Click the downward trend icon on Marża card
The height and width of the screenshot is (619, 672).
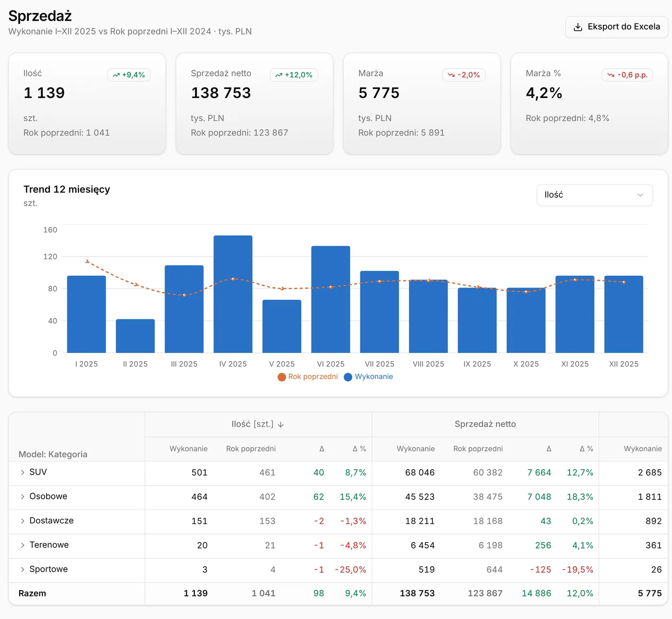pos(451,75)
